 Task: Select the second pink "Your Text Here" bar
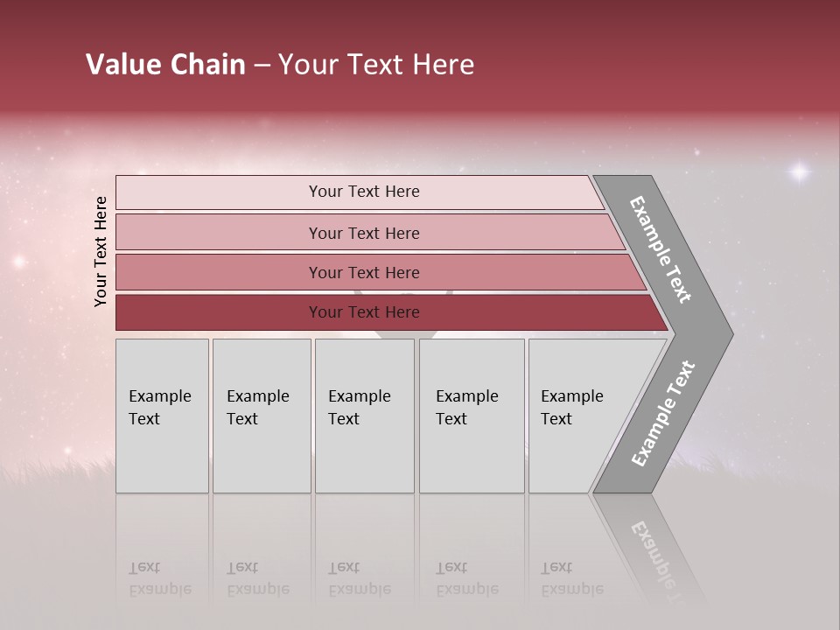point(363,233)
